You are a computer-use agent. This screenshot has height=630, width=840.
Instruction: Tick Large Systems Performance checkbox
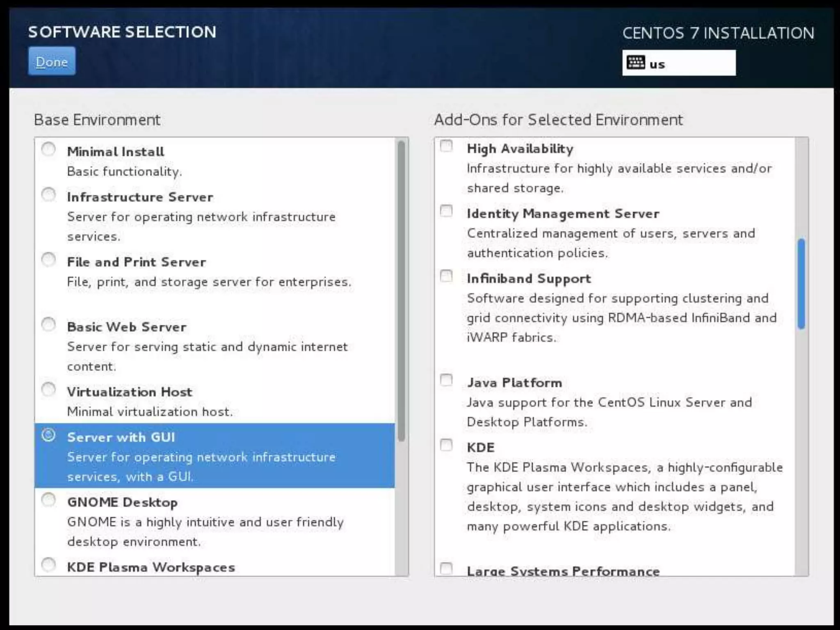tap(446, 568)
